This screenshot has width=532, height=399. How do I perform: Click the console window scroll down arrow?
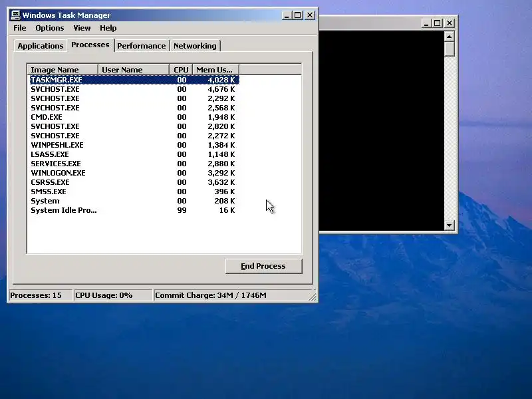[450, 225]
